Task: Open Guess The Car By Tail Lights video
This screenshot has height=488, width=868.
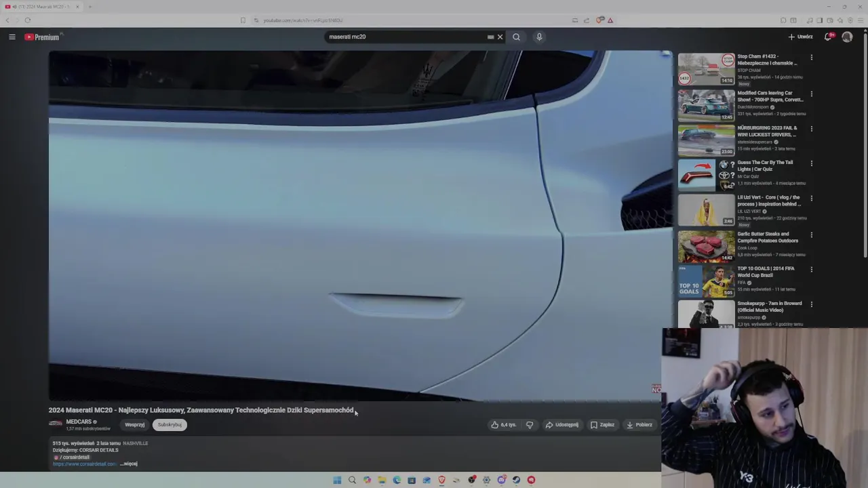Action: 706,175
